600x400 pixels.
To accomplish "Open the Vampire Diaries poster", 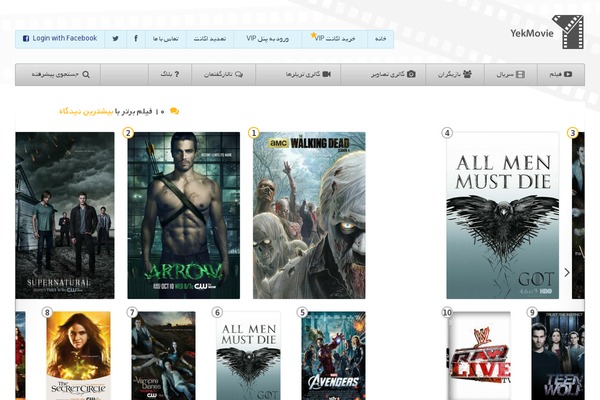I will coord(163,356).
